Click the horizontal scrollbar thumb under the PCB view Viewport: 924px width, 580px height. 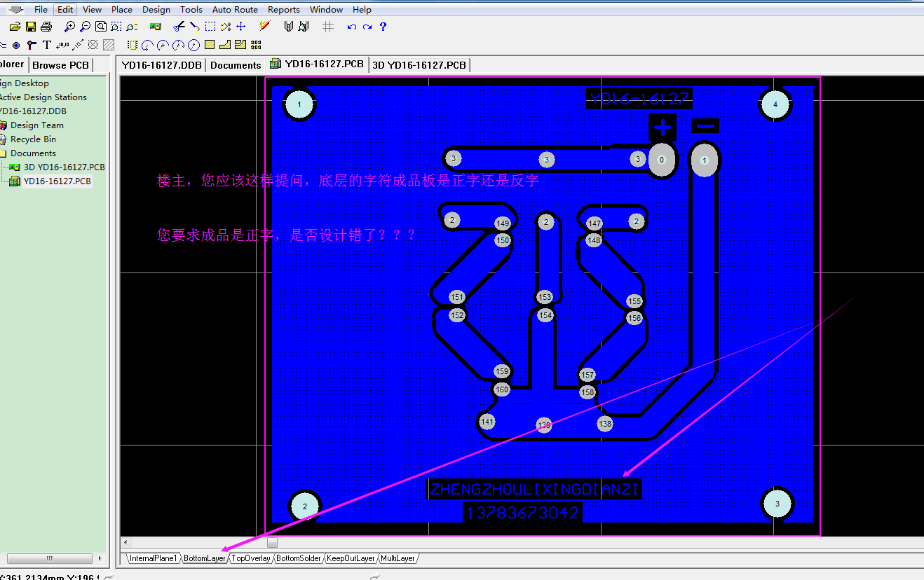tap(273, 542)
